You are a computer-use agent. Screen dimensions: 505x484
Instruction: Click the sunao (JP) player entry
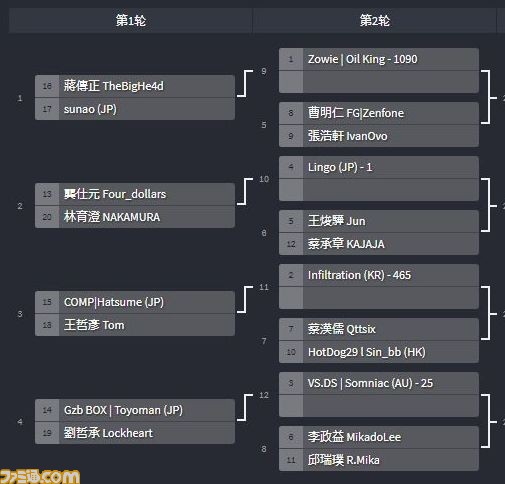[x=135, y=109]
